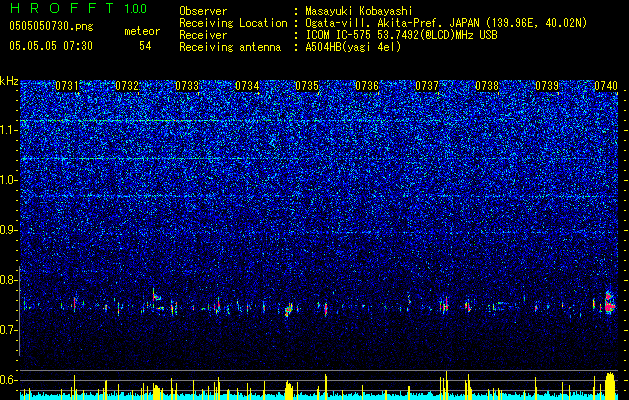Click the "Observer" field label

click(x=203, y=11)
